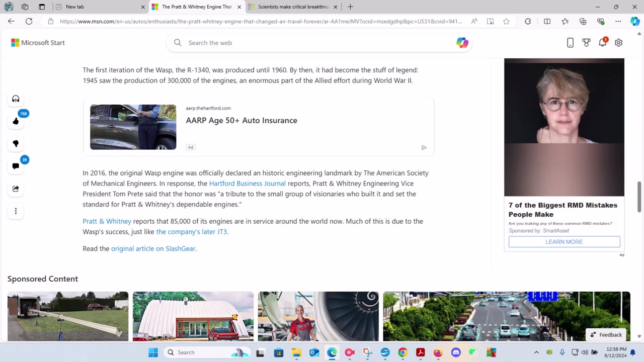Open sponsored white dome building thumbnail
Screen dimensions: 644x362
click(193, 316)
